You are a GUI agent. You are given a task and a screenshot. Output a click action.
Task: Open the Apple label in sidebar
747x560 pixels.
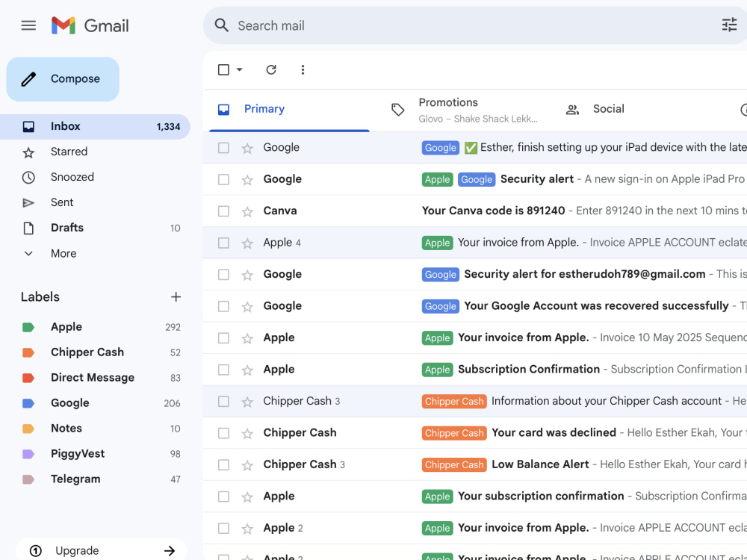[96, 327]
